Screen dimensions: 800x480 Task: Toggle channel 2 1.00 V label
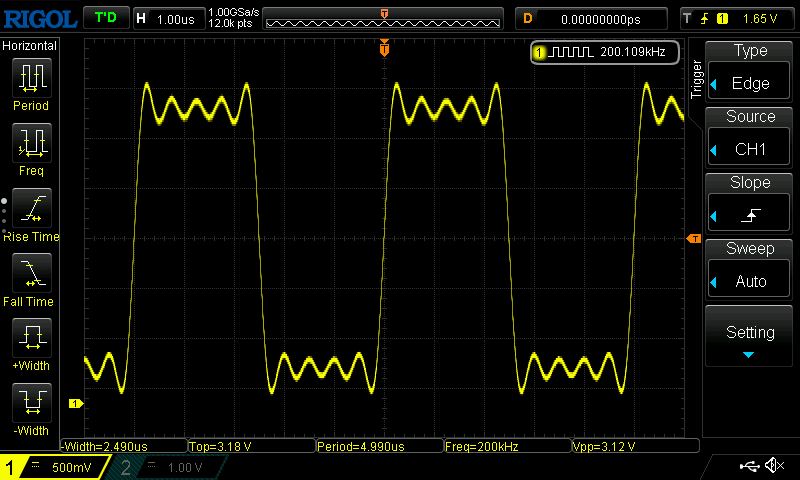coord(168,467)
